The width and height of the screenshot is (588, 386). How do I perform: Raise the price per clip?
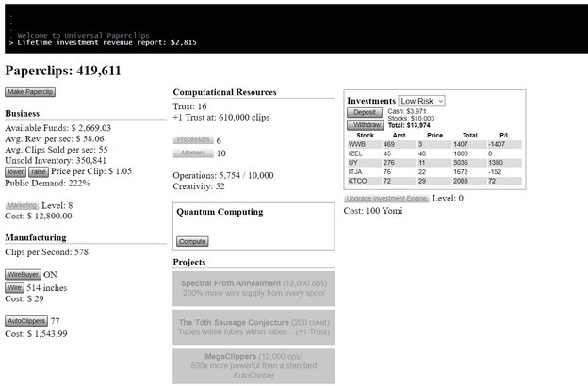pos(38,172)
